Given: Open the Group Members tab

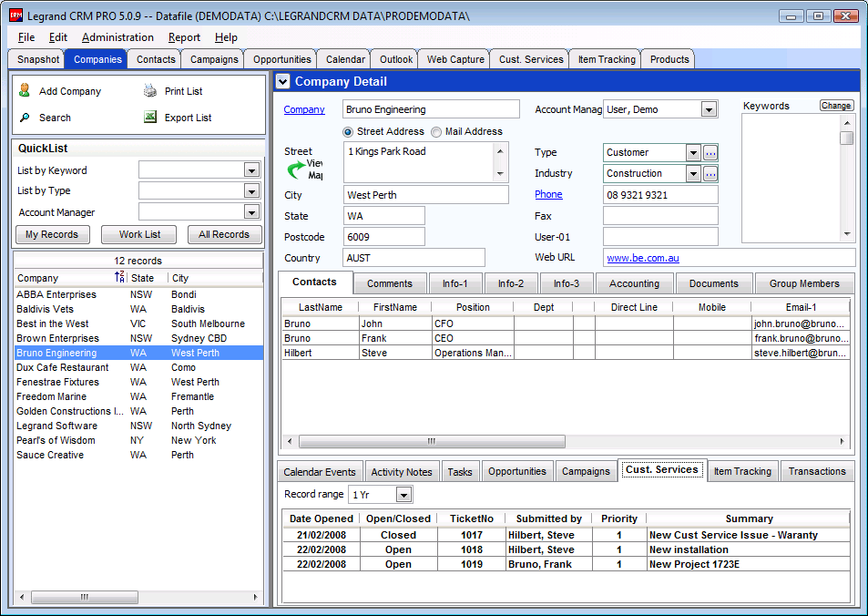Looking at the screenshot, I should pos(803,283).
